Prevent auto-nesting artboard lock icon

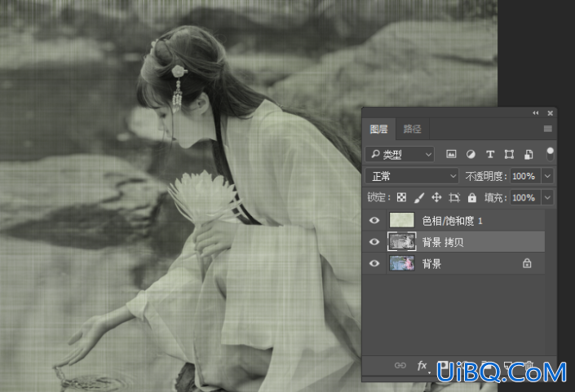coord(454,198)
